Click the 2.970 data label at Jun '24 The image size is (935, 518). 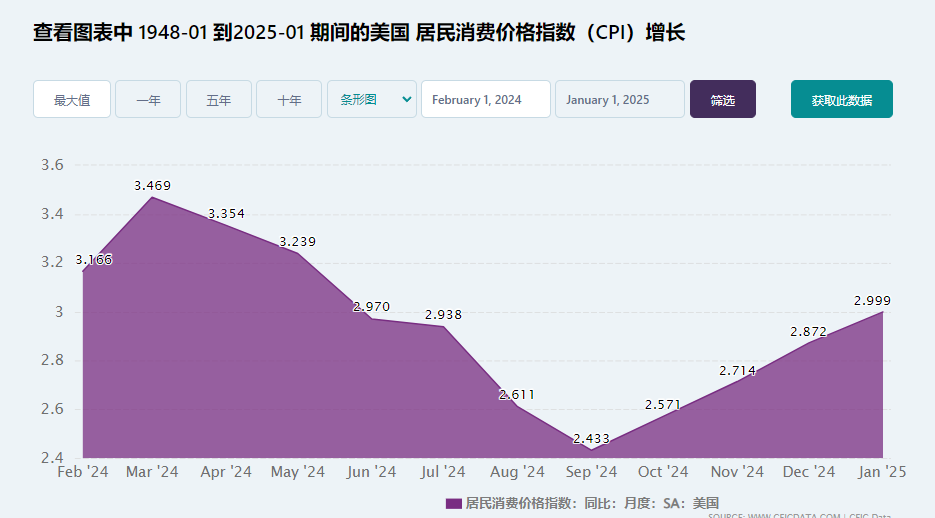(371, 307)
